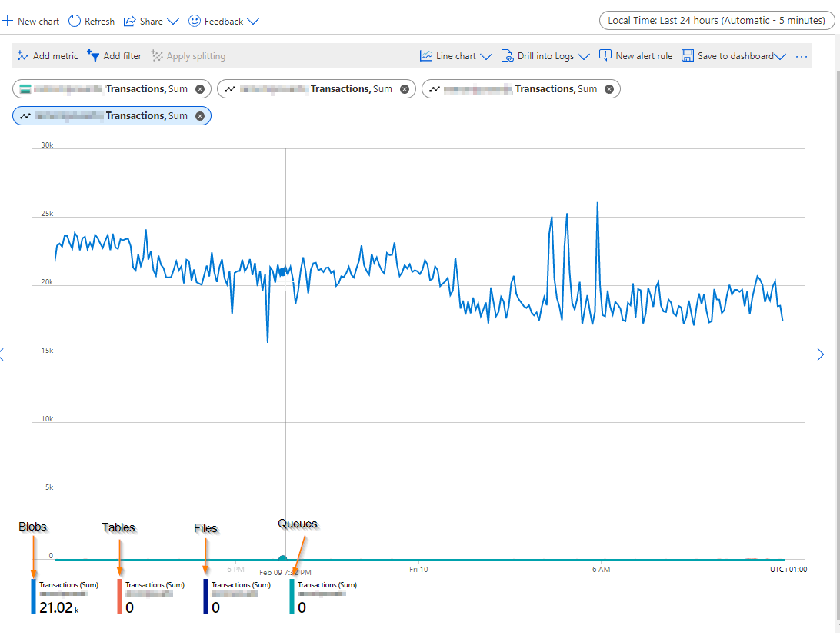Click the New alert rule icon
840x642 pixels.
click(x=605, y=55)
